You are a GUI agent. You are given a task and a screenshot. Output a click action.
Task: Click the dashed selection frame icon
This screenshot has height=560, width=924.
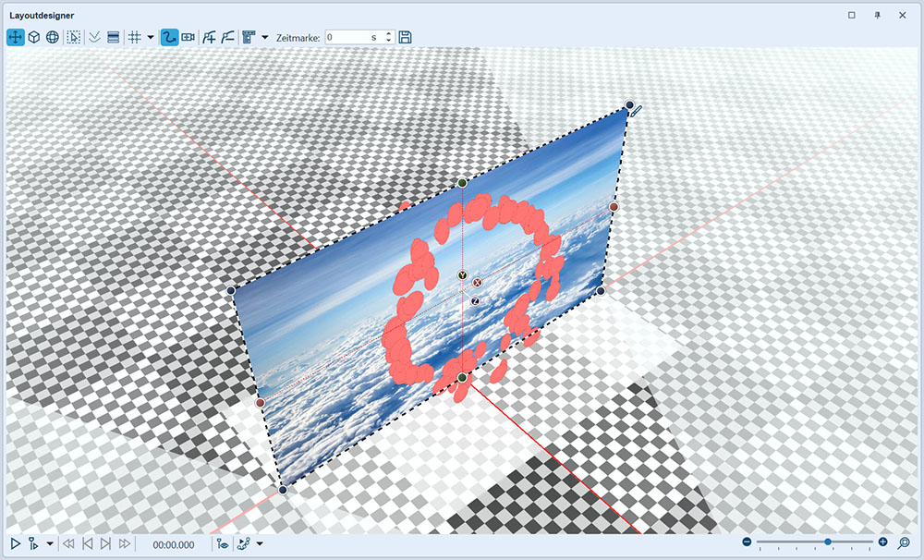74,37
